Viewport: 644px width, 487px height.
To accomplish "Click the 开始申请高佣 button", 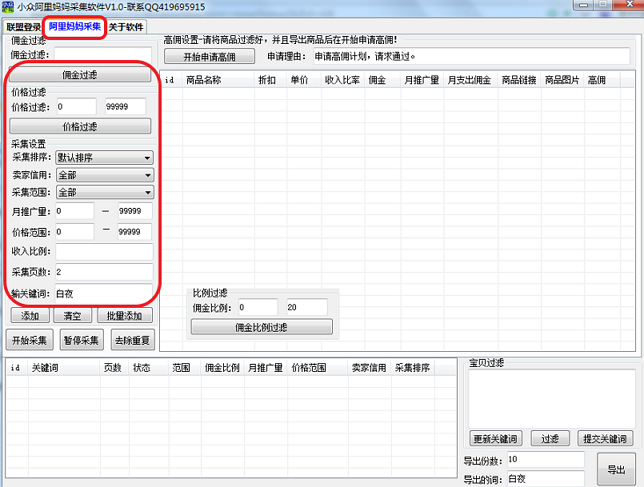I will (209, 56).
